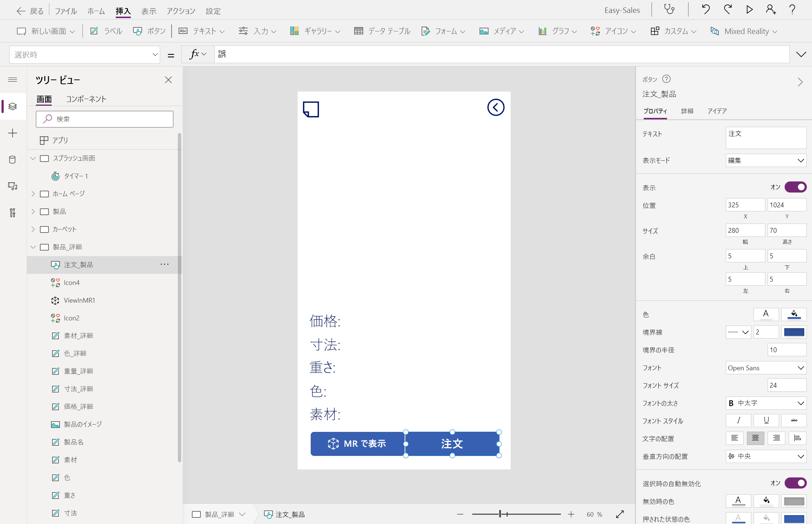Click the fit-to-window expand icon
The image size is (812, 524).
point(620,514)
